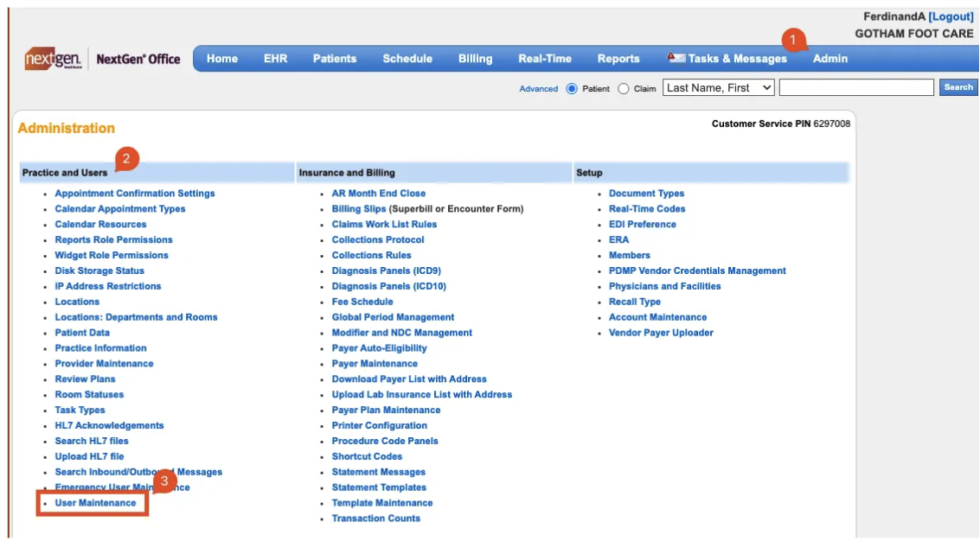Open Document Types link
Image resolution: width=980 pixels, height=541 pixels.
(646, 194)
